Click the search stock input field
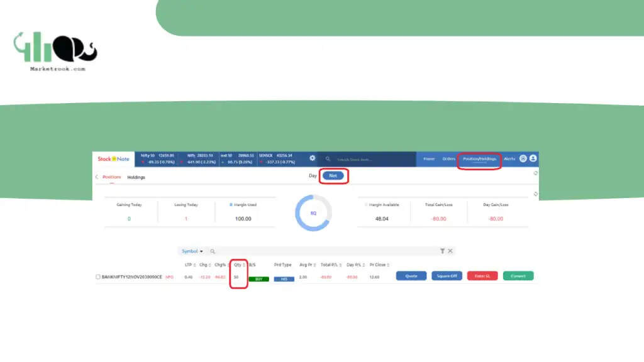 pyautogui.click(x=374, y=159)
